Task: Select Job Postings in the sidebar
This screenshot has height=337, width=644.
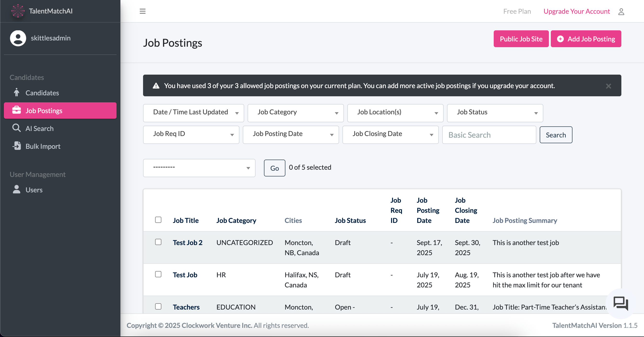Action: 60,110
